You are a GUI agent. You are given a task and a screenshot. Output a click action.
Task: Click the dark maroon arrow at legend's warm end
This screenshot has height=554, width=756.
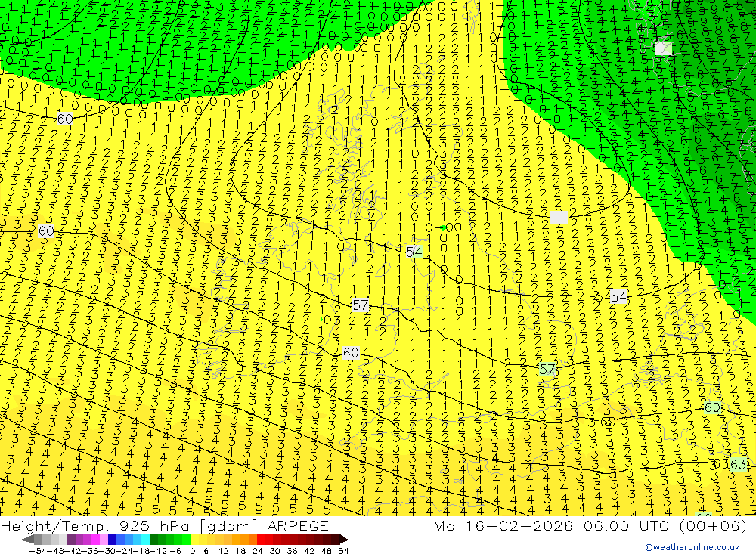tap(344, 539)
